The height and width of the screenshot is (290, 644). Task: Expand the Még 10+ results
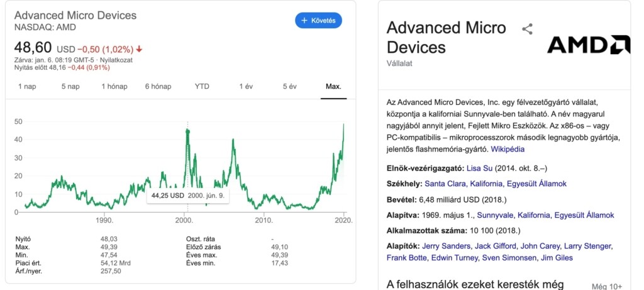[606, 286]
